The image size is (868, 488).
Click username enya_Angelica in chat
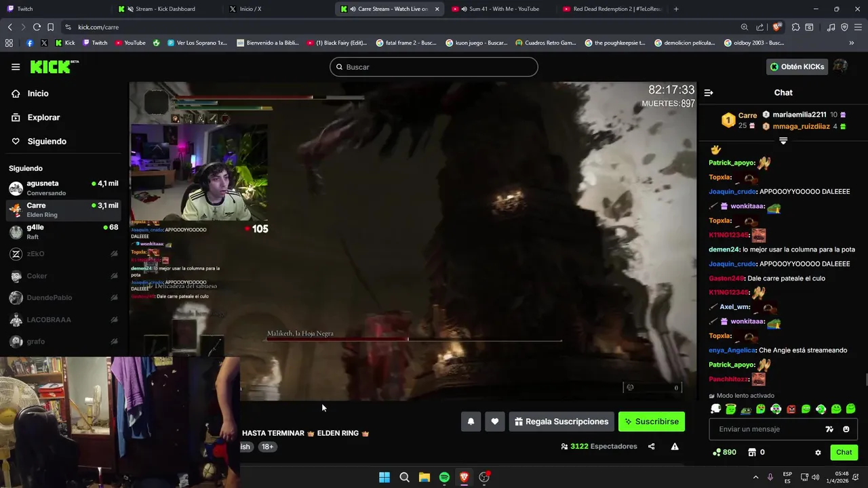732,350
